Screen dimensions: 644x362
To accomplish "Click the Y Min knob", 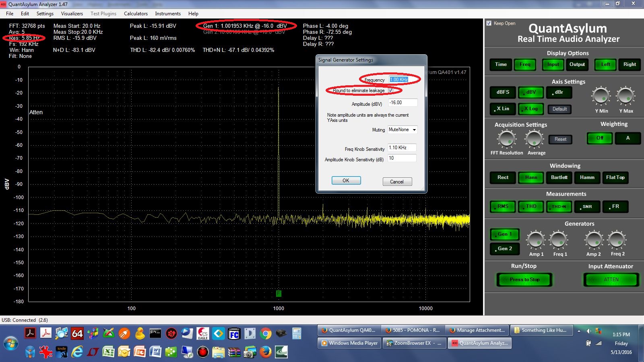I will coord(601,96).
